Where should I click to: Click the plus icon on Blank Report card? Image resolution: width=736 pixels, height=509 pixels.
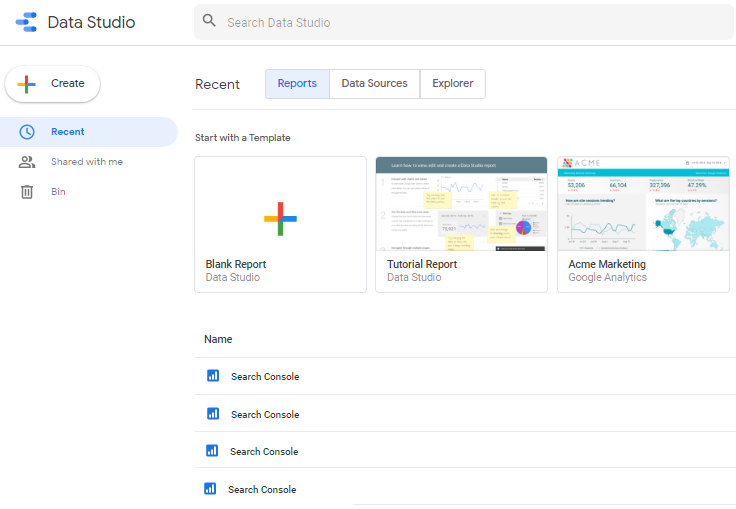tap(280, 219)
